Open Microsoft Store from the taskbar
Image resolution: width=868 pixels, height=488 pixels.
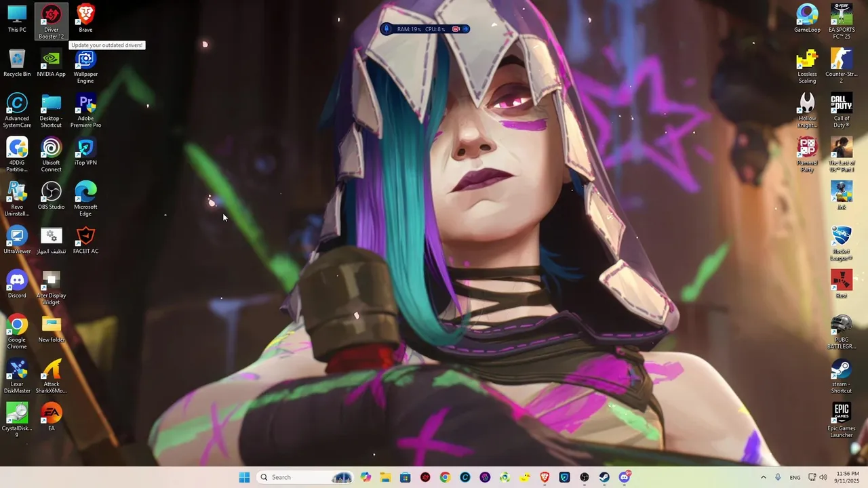(406, 477)
